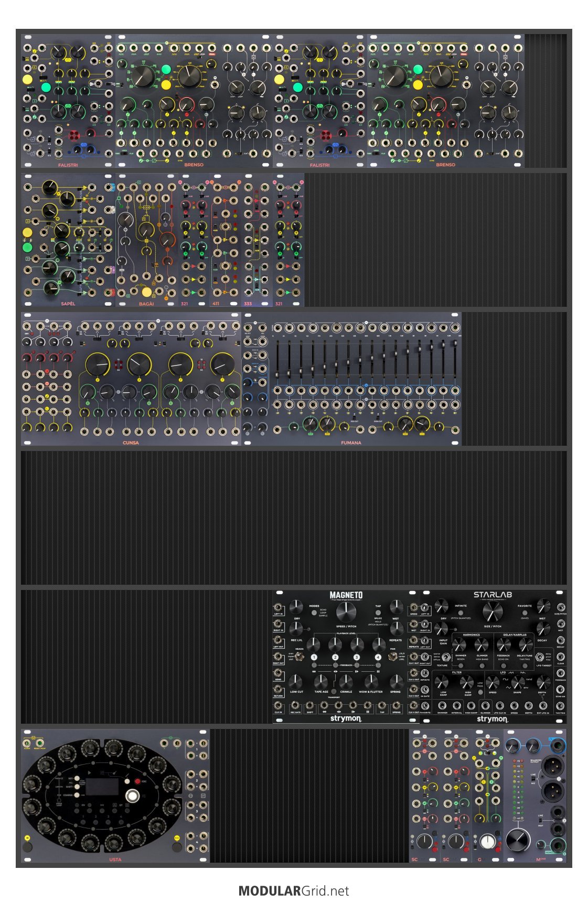Click the 411 module label

tap(216, 304)
